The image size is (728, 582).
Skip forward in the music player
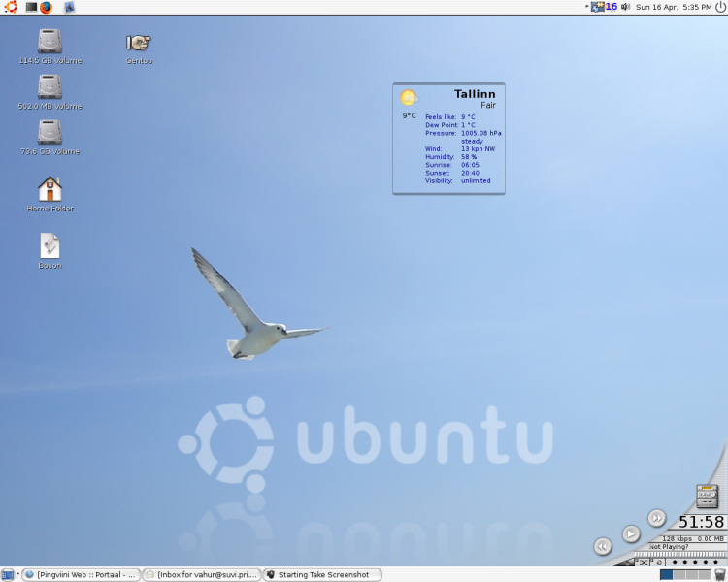(657, 518)
